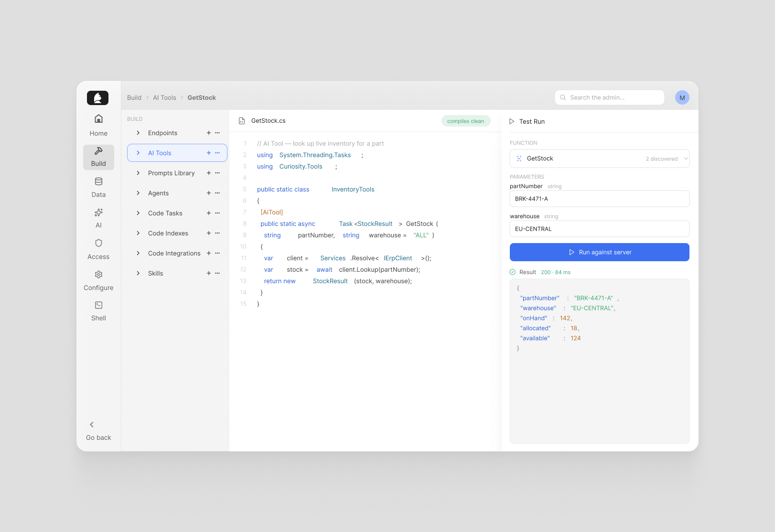
Task: Open more options for AI Tools
Action: (x=217, y=153)
